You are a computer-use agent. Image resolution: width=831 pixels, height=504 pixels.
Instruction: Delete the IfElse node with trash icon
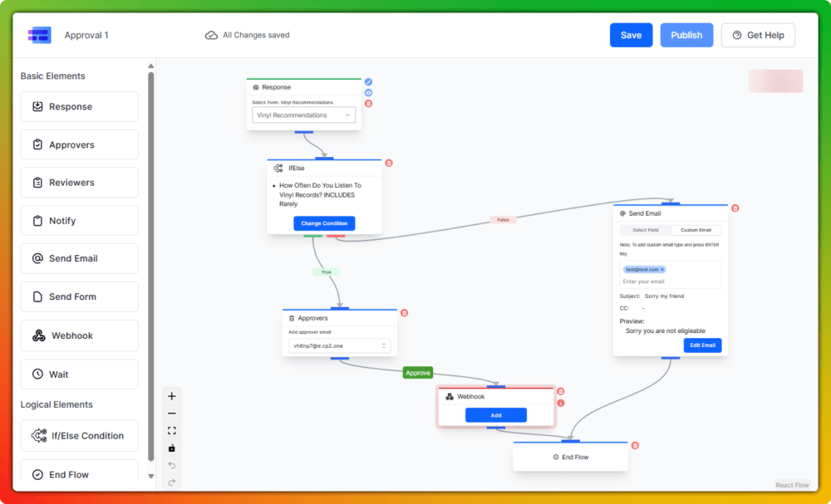click(388, 163)
